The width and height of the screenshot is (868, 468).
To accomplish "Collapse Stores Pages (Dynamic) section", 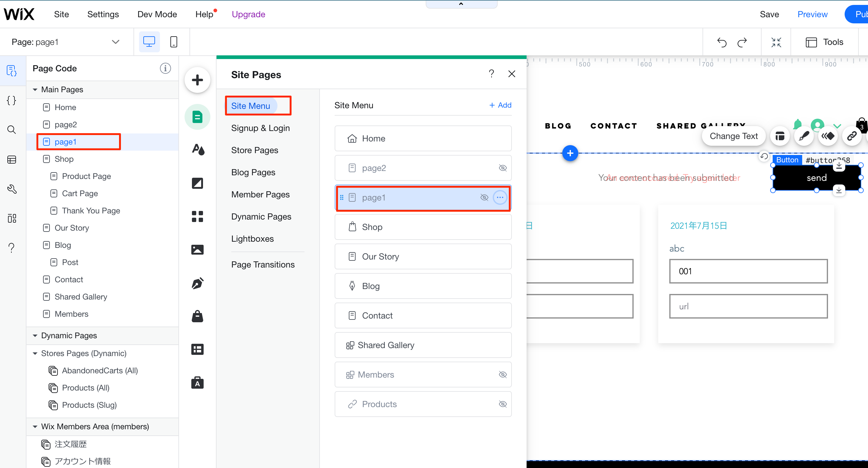I will coord(35,353).
